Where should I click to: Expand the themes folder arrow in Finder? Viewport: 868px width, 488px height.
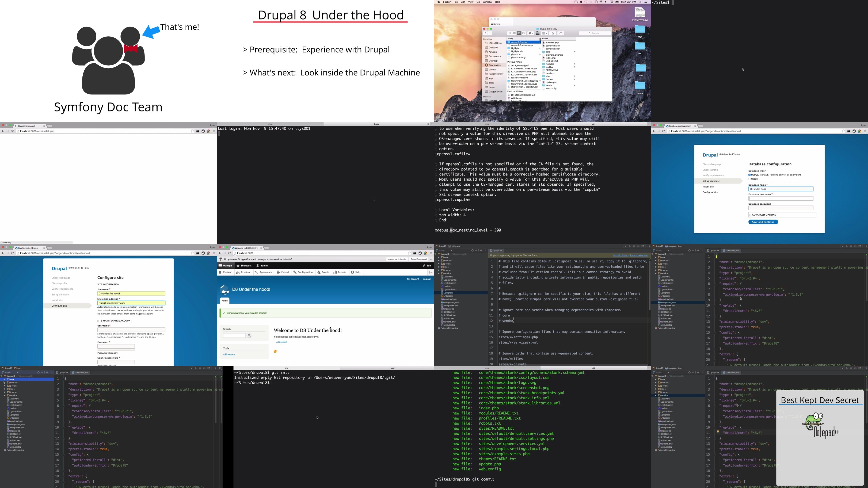(x=575, y=79)
